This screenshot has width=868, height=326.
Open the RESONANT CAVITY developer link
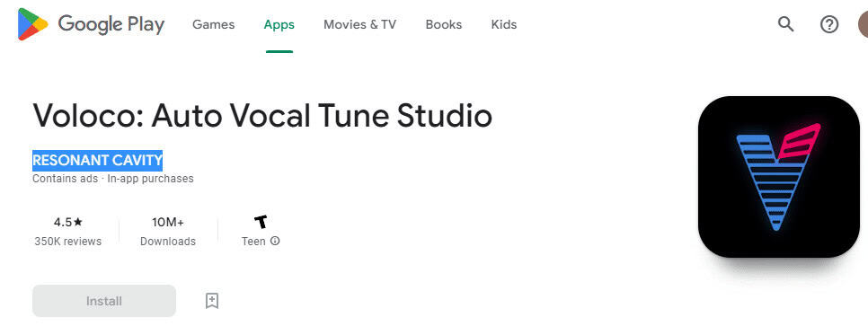click(97, 161)
